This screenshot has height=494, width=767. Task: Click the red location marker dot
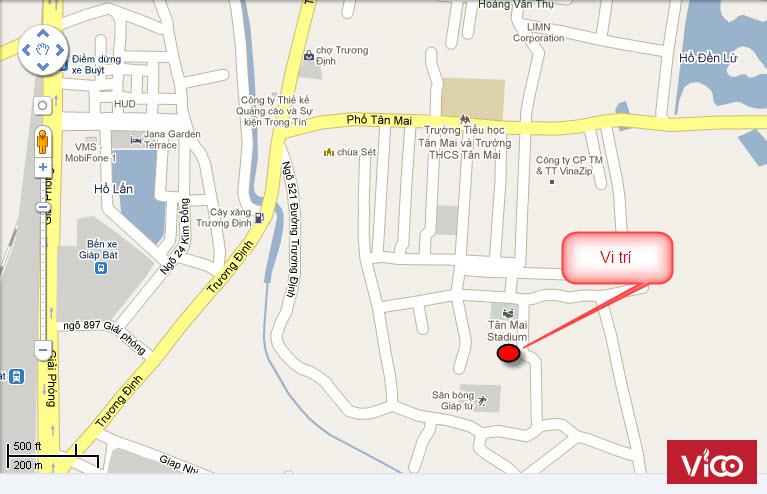[508, 353]
